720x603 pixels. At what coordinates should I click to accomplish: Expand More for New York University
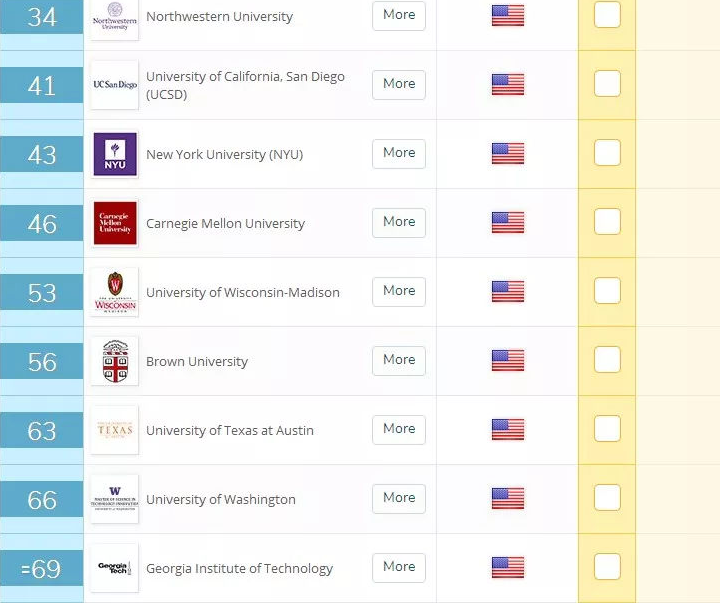point(399,154)
